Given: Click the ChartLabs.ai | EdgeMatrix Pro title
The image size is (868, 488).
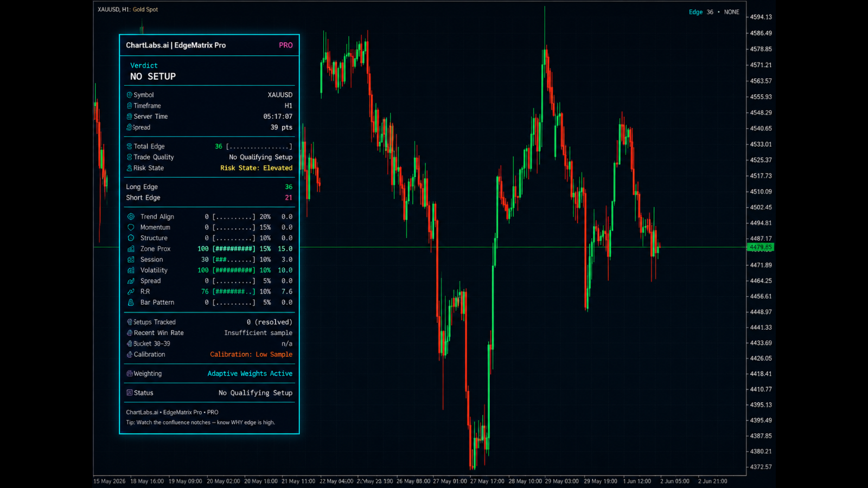Looking at the screenshot, I should coord(176,46).
